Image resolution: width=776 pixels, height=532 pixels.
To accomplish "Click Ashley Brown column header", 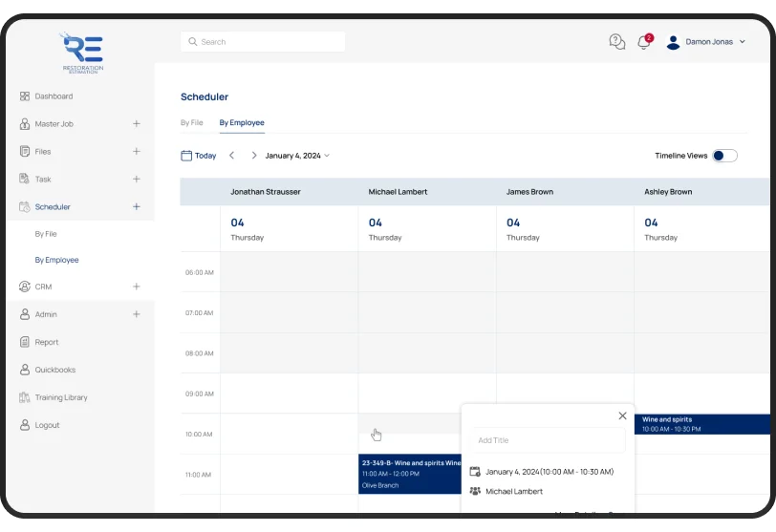I will click(668, 192).
